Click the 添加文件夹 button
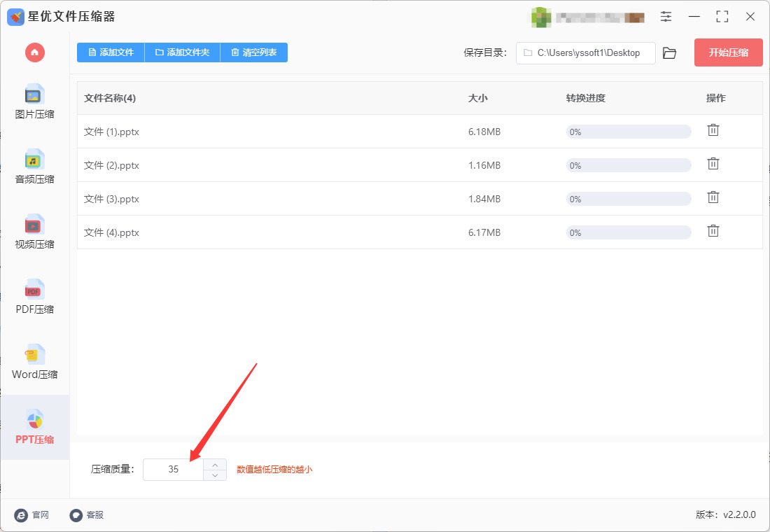This screenshot has height=532, width=770. [x=183, y=52]
